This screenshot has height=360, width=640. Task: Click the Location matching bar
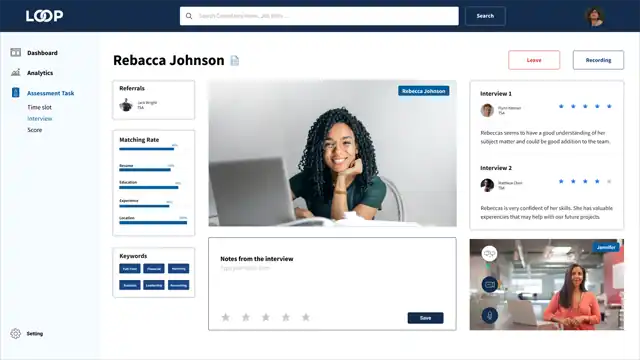[153, 222]
